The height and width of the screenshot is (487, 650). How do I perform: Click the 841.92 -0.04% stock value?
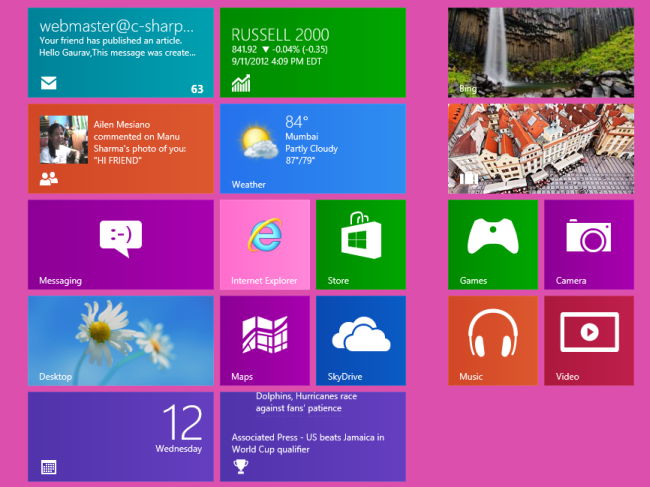coord(279,50)
